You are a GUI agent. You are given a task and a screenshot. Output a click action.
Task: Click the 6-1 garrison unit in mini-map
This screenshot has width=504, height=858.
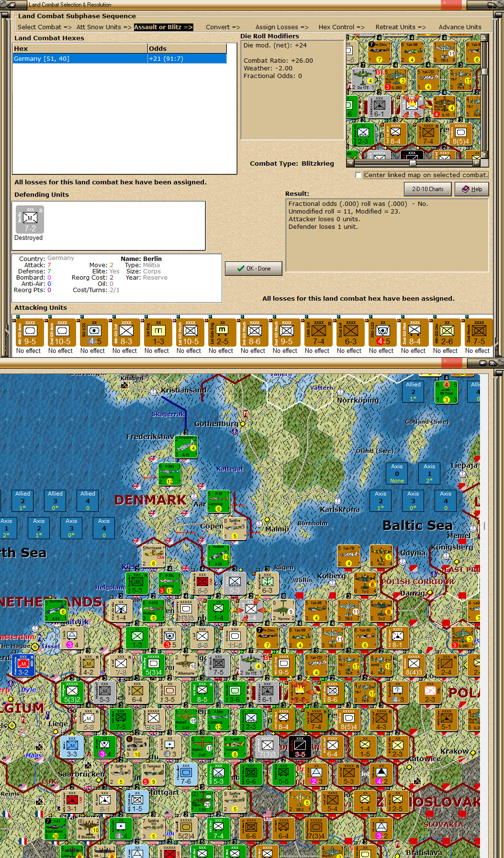click(379, 107)
